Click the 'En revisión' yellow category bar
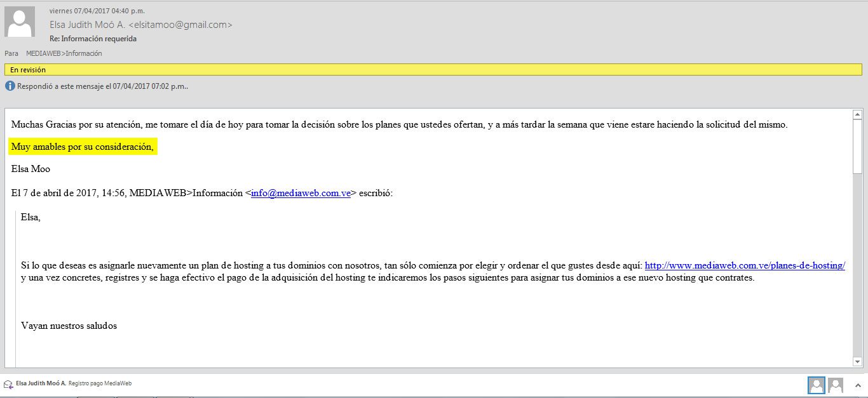The width and height of the screenshot is (868, 398). [433, 70]
